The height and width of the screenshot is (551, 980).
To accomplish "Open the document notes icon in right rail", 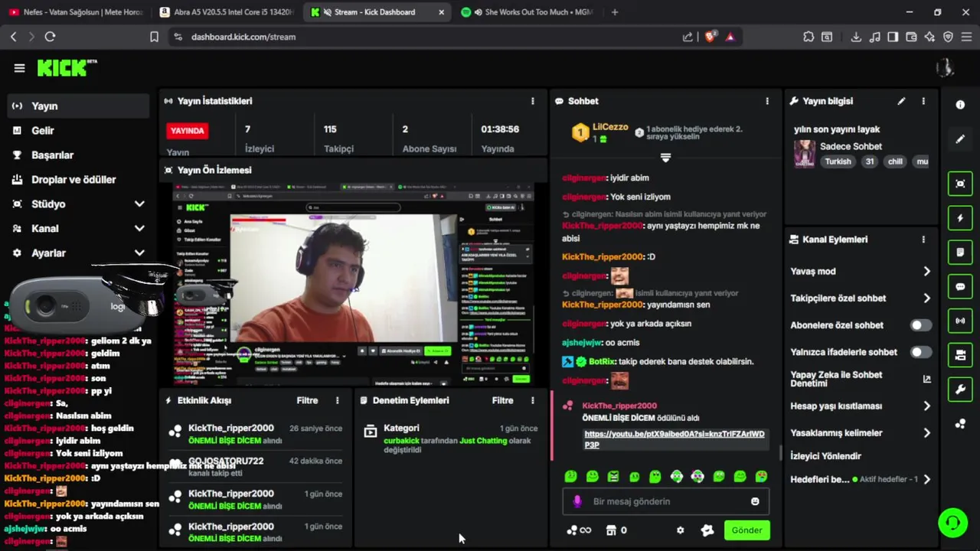I will 960,252.
